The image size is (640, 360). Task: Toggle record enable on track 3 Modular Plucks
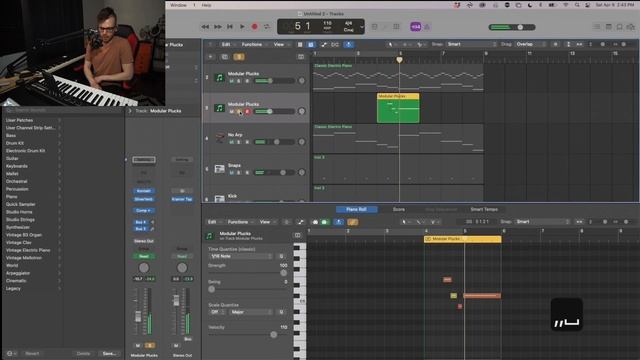[247, 111]
